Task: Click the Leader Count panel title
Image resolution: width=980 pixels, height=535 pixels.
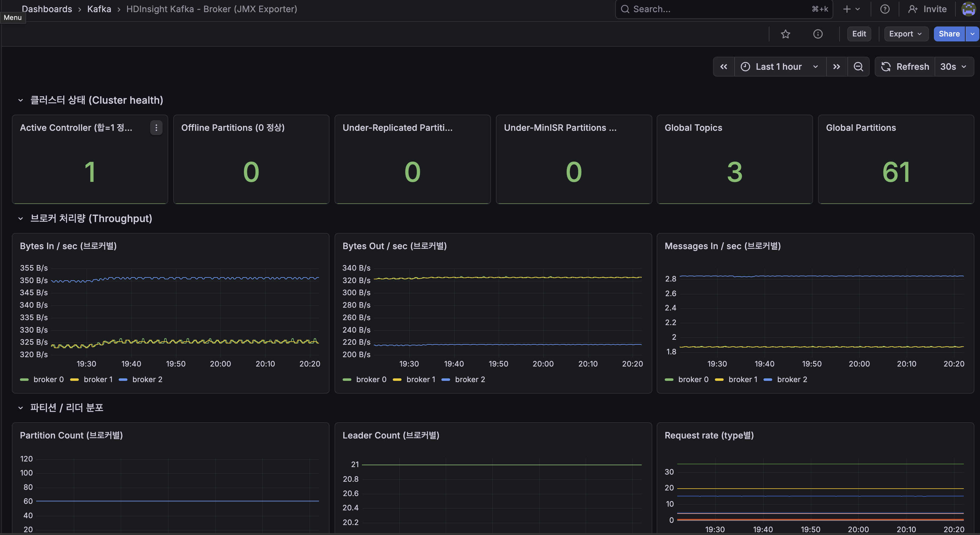Action: 391,435
